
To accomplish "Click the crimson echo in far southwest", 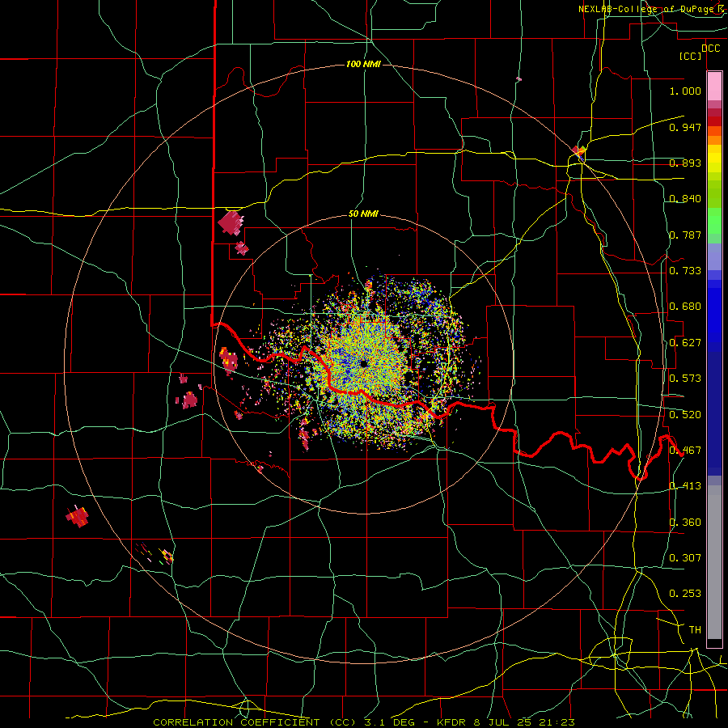I will 77,516.
